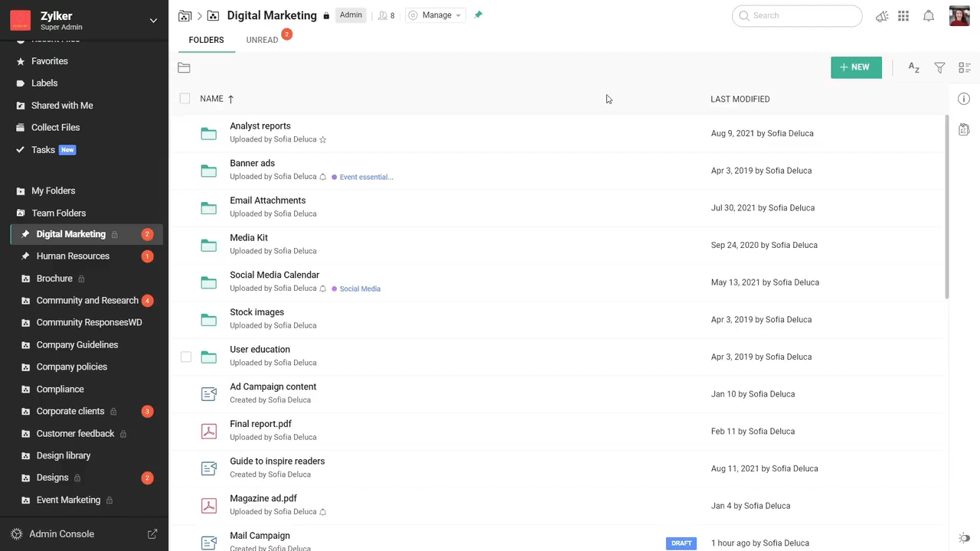The width and height of the screenshot is (980, 551).
Task: Open the apps grid launcher
Action: (903, 16)
